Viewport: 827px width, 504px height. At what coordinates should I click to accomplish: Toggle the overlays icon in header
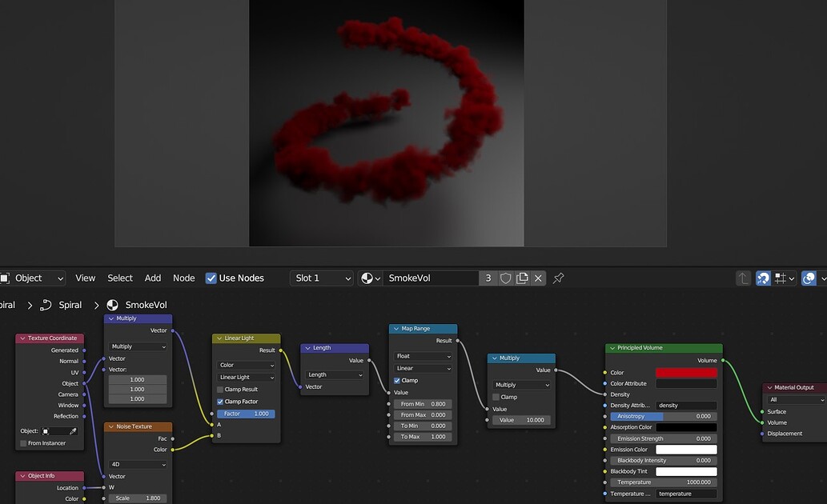pyautogui.click(x=809, y=278)
